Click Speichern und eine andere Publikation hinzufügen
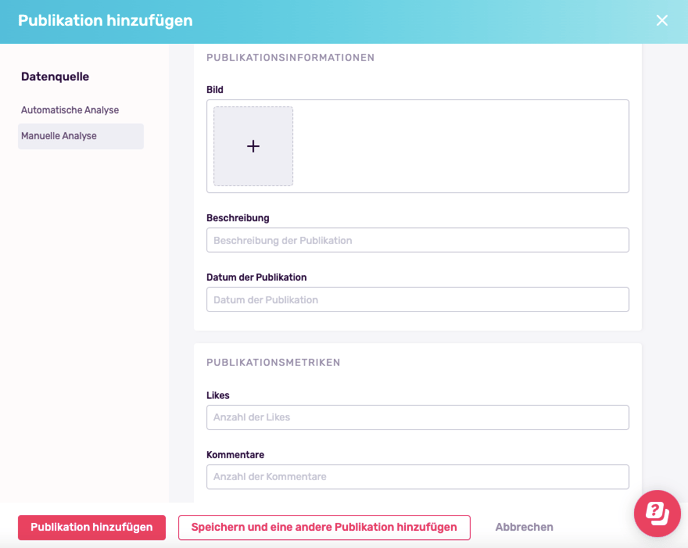 (x=324, y=527)
